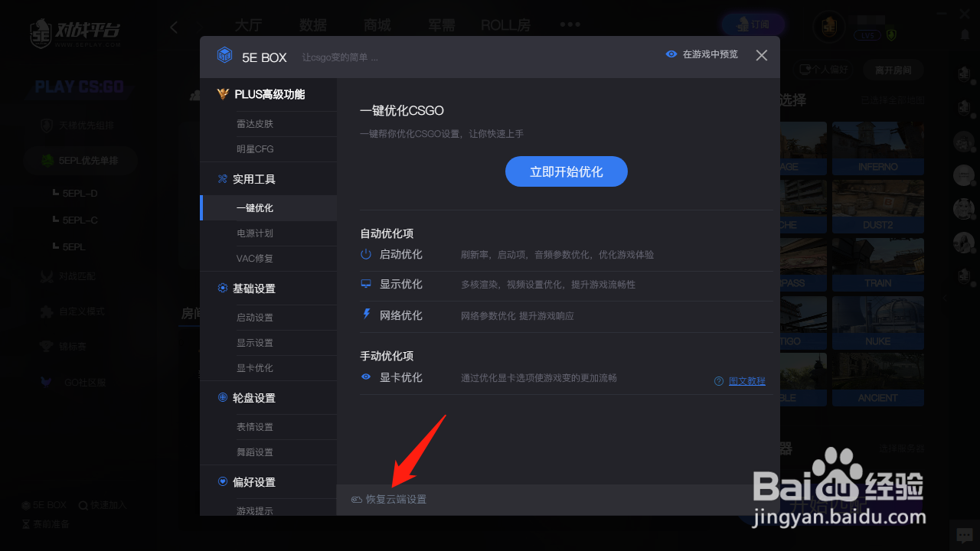Select TRAIN map thumbnail
980x551 pixels.
click(x=878, y=265)
